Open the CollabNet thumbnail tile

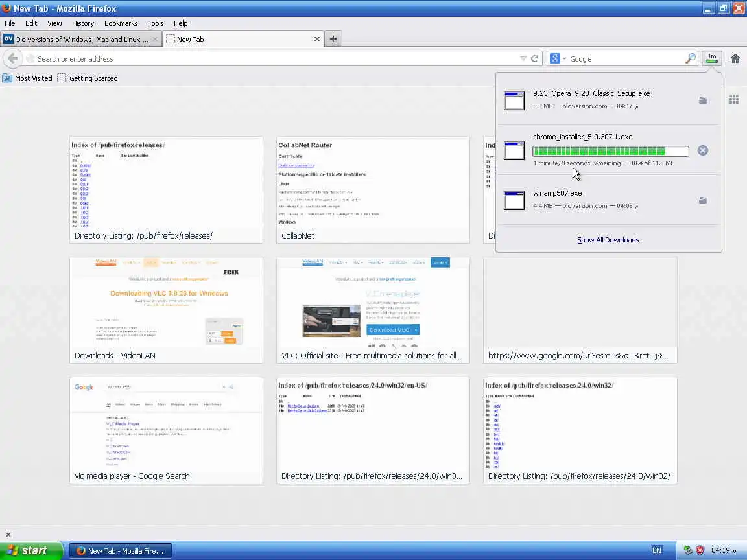pyautogui.click(x=373, y=190)
